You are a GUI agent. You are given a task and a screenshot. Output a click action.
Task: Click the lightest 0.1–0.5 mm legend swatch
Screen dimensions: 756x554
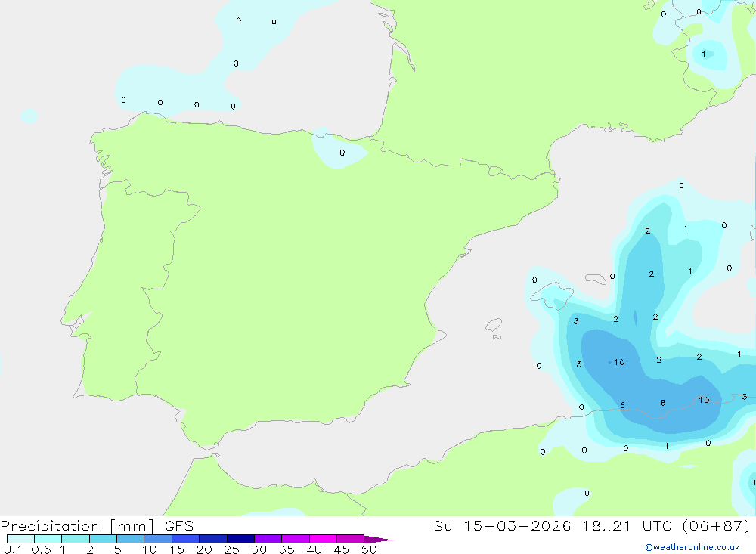coord(20,539)
